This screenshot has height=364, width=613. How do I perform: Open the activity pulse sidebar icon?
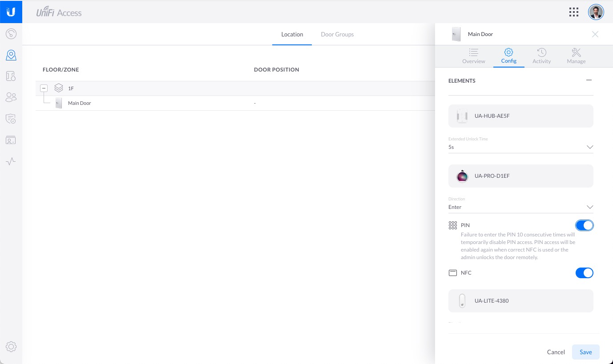click(x=11, y=161)
